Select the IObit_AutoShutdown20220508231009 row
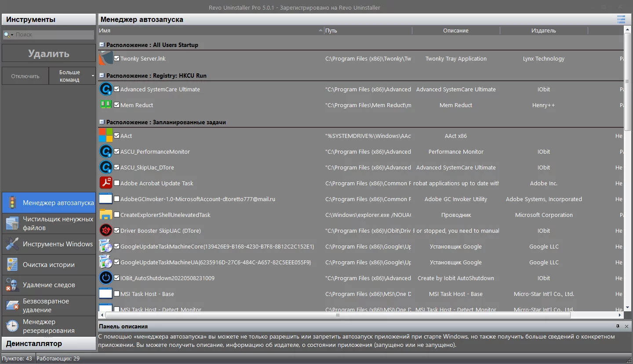 point(361,278)
